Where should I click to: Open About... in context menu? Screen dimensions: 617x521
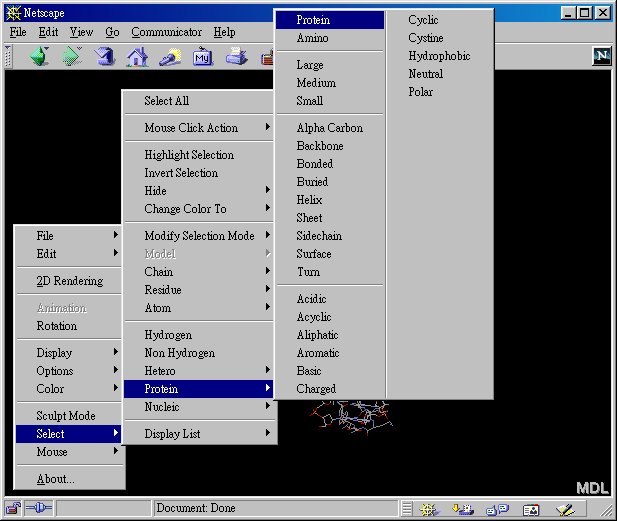click(x=68, y=479)
